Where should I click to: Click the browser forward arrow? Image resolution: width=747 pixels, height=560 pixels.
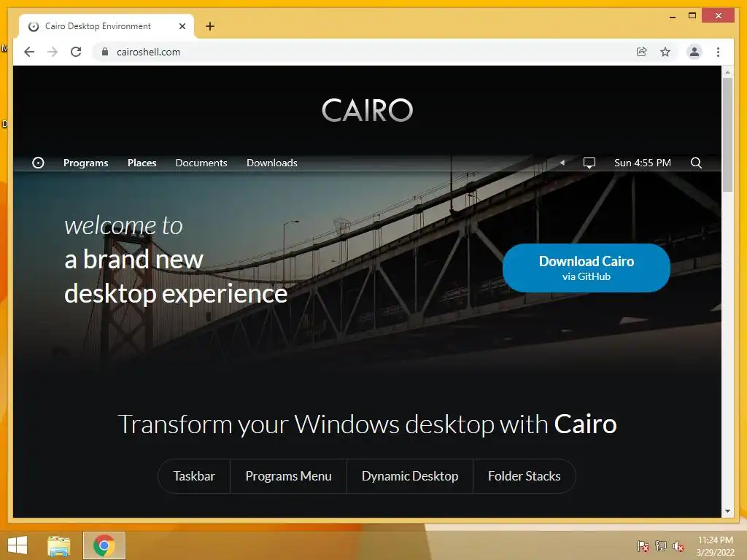coord(53,52)
